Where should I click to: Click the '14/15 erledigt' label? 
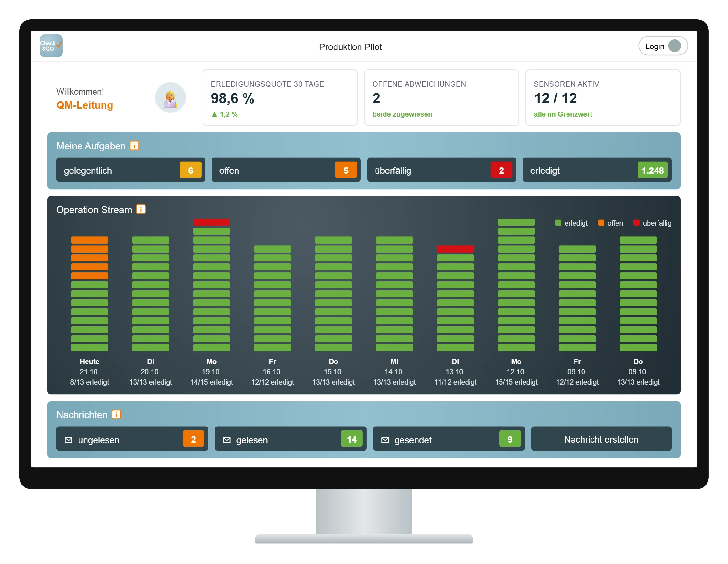click(x=212, y=382)
